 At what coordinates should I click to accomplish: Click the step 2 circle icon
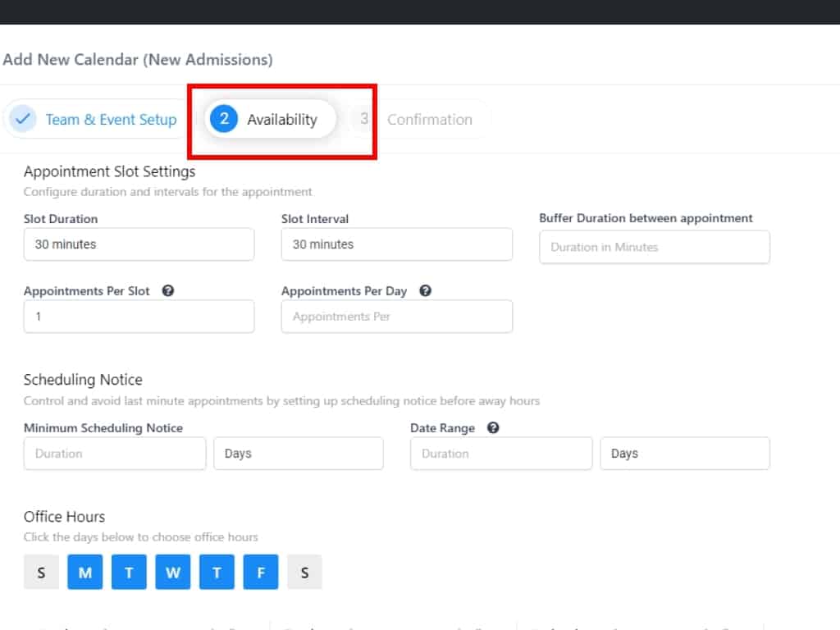click(224, 119)
